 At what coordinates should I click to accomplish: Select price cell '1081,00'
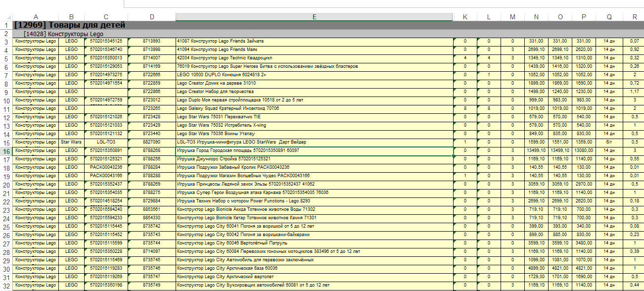point(560,260)
